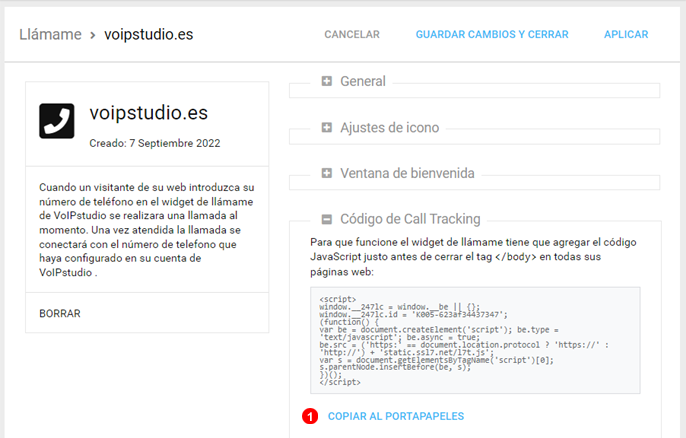Screen dimensions: 686x438
Task: Click COPIAR AL PORTAPAPELES link
Action: click(x=396, y=416)
